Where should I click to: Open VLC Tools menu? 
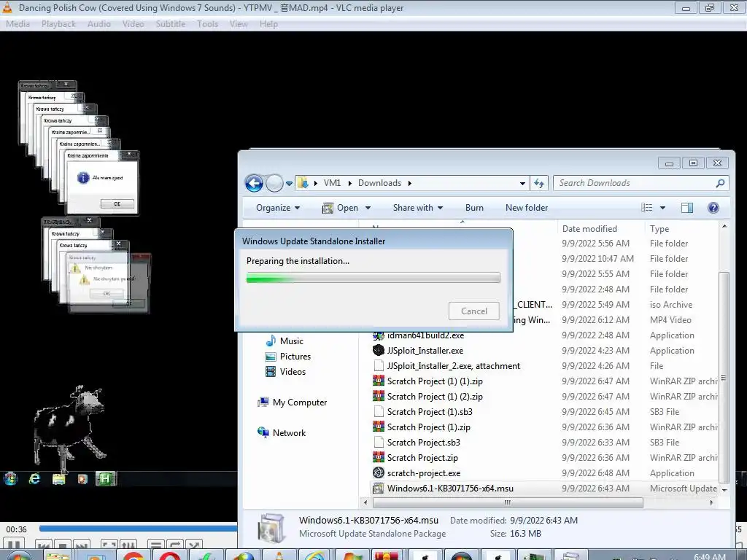tap(207, 24)
